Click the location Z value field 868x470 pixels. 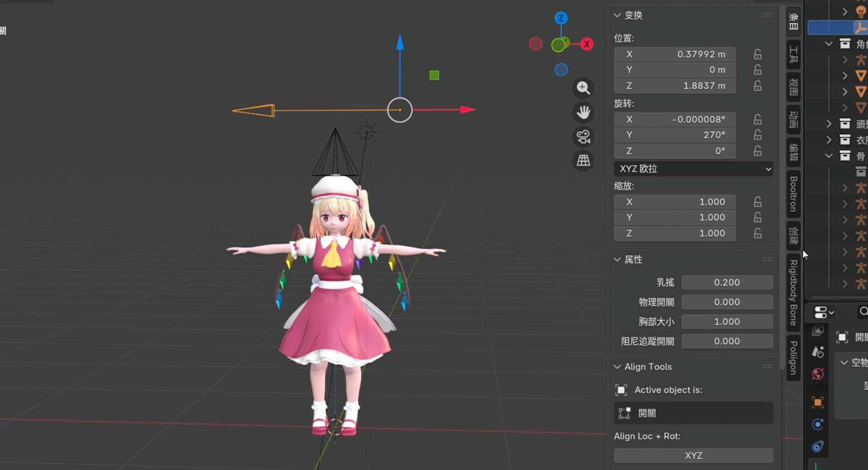coord(675,86)
